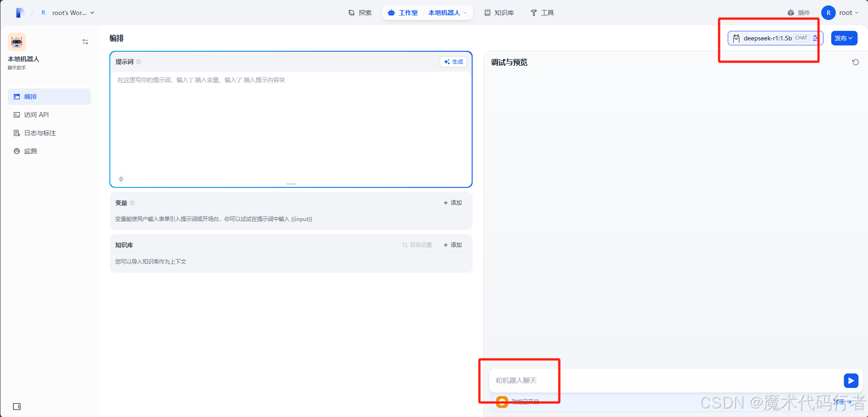868x417 pixels.
Task: Click the 本地机器人 app name in sidebar
Action: tap(24, 59)
